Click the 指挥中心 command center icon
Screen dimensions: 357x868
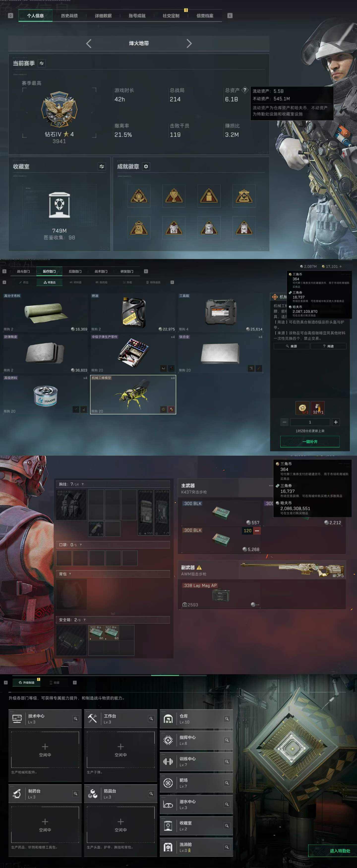coord(168,740)
